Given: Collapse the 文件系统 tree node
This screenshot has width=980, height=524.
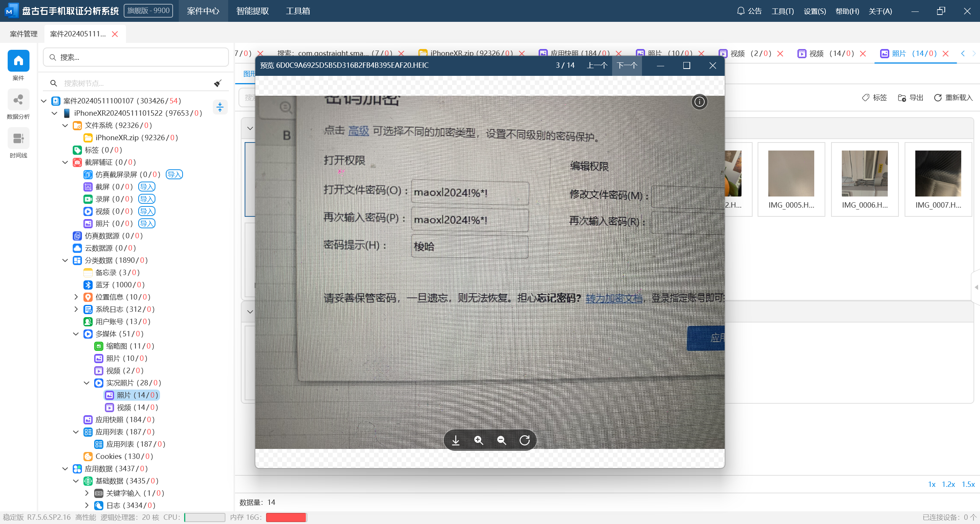Looking at the screenshot, I should 65,126.
